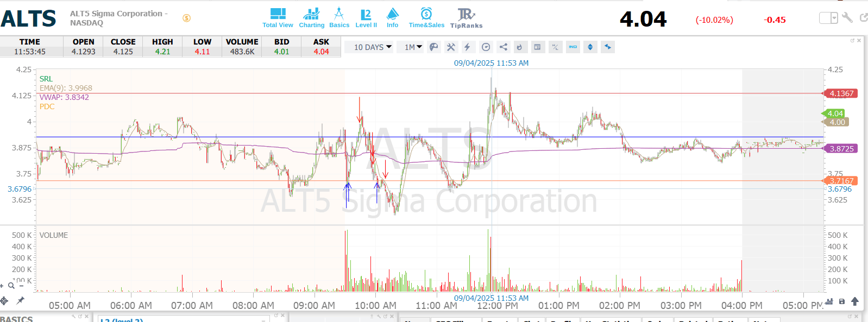
Task: Click the VOLUME pane label
Action: [54, 235]
